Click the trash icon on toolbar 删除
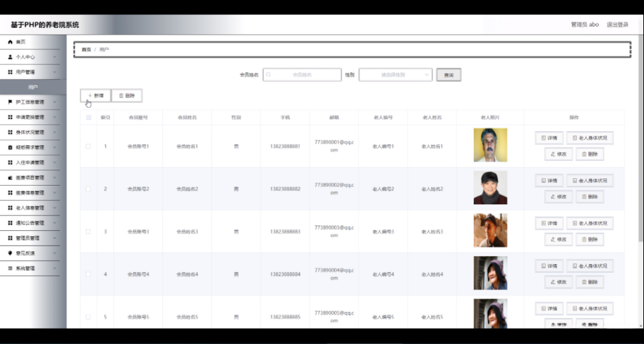Image resolution: width=644 pixels, height=344 pixels. (x=121, y=95)
